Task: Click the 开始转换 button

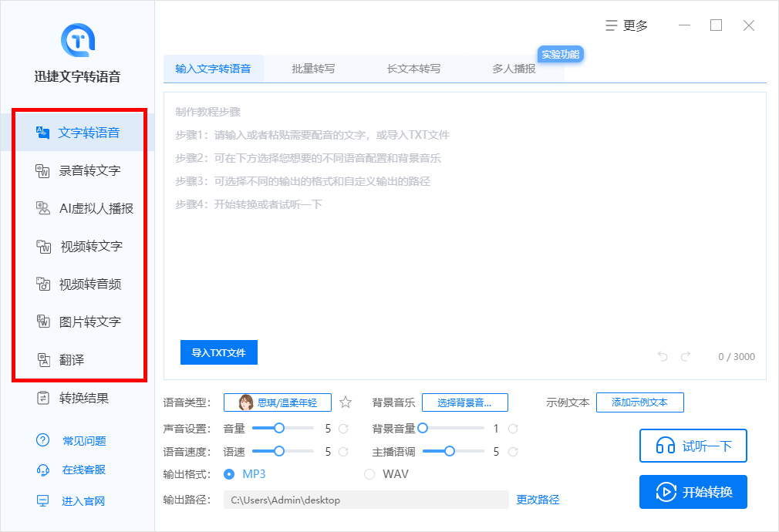Action: (x=693, y=492)
